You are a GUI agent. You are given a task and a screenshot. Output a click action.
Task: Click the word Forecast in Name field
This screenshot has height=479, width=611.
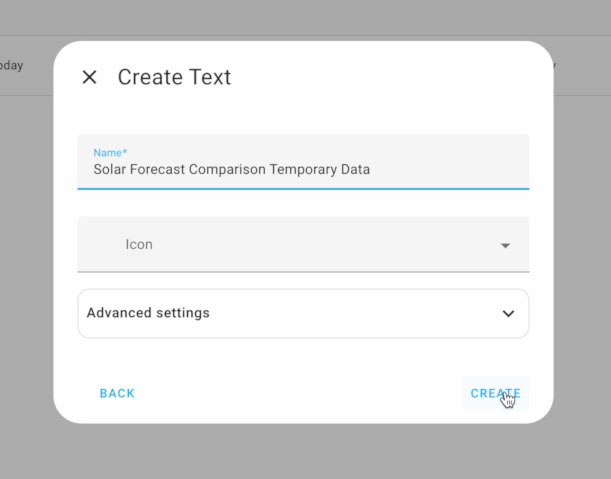[157, 170]
